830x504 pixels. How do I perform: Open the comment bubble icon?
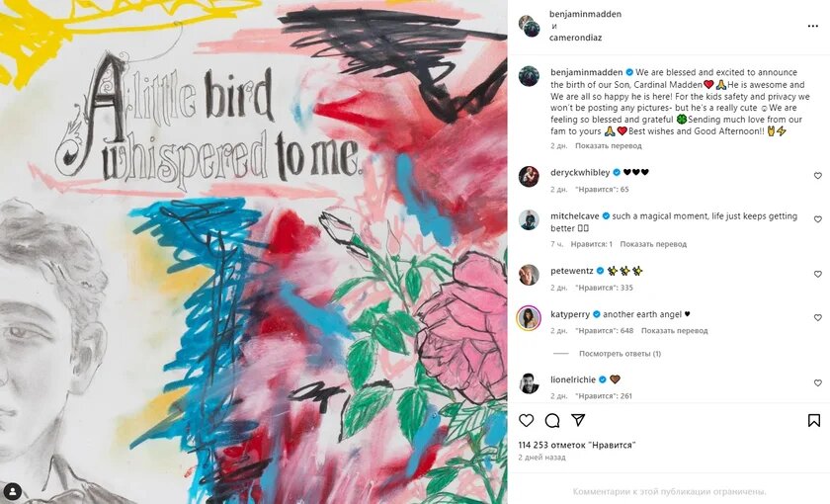552,420
